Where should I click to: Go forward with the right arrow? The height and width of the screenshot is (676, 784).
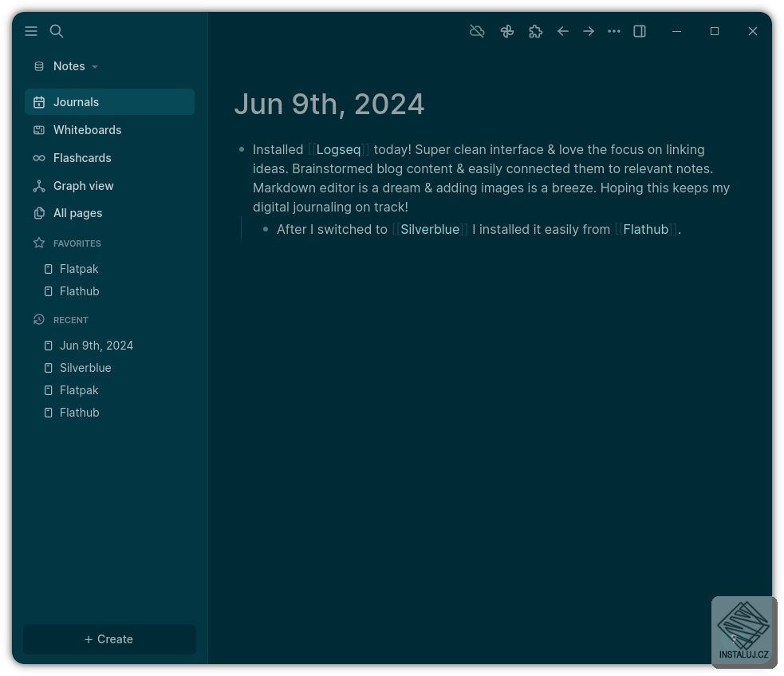point(589,31)
